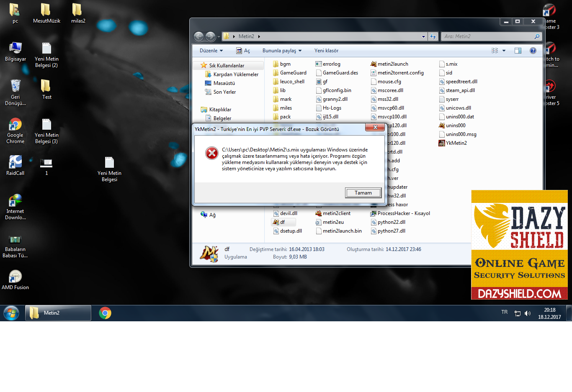Image resolution: width=572 pixels, height=392 pixels.
Task: Open Yeni Metin Belgesi (3) file
Action: (46, 131)
